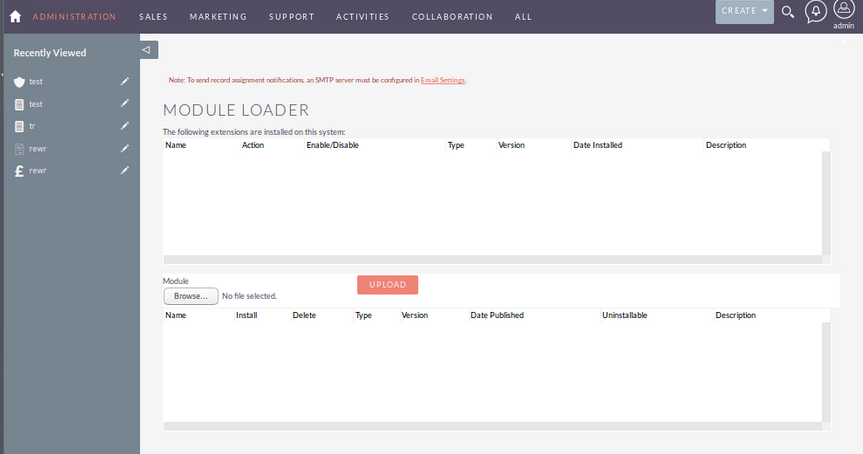Expand the Create dropdown

pyautogui.click(x=744, y=11)
